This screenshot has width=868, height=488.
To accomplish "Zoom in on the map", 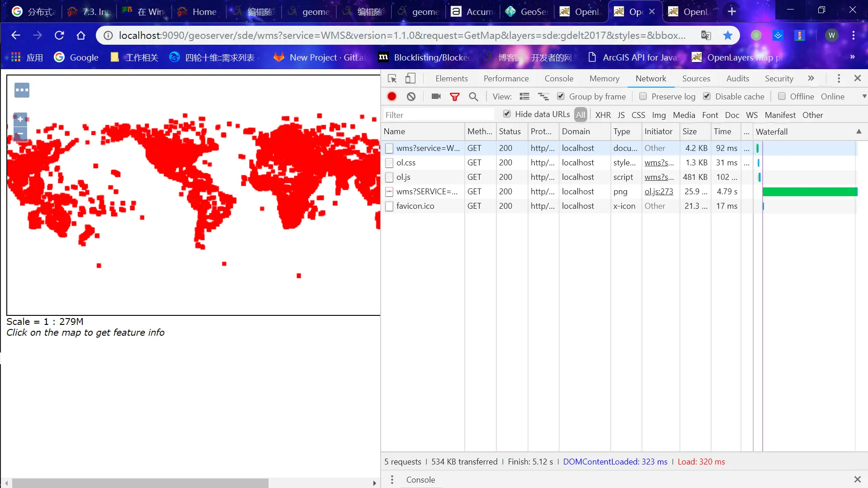I will [20, 119].
